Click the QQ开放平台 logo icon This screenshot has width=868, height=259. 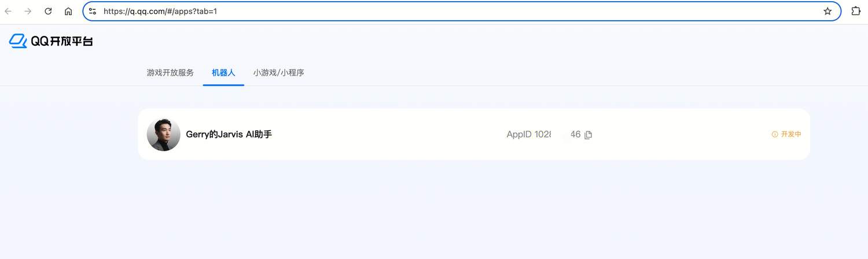pyautogui.click(x=18, y=41)
